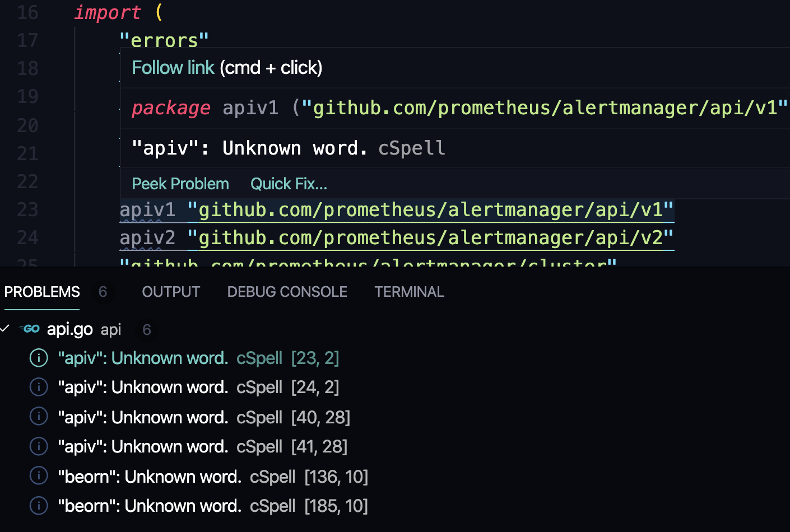Screen dimensions: 790x532
Task: Click the info icon for "apiv" at line 23
Action: point(38,357)
